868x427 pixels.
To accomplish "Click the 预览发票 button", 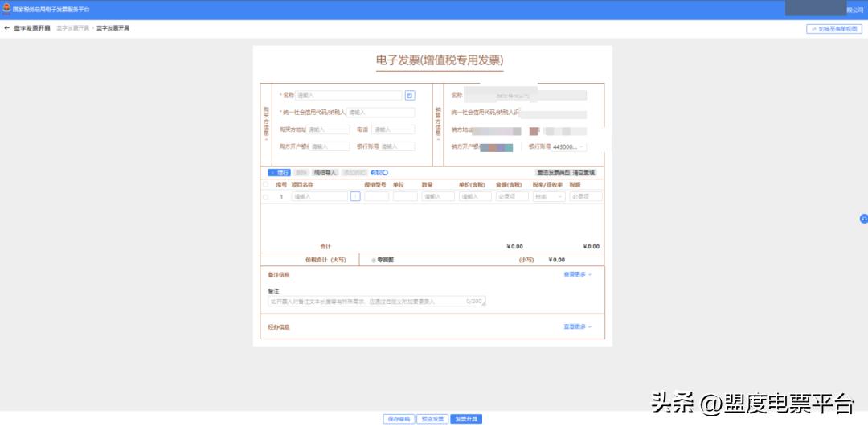I will point(432,419).
